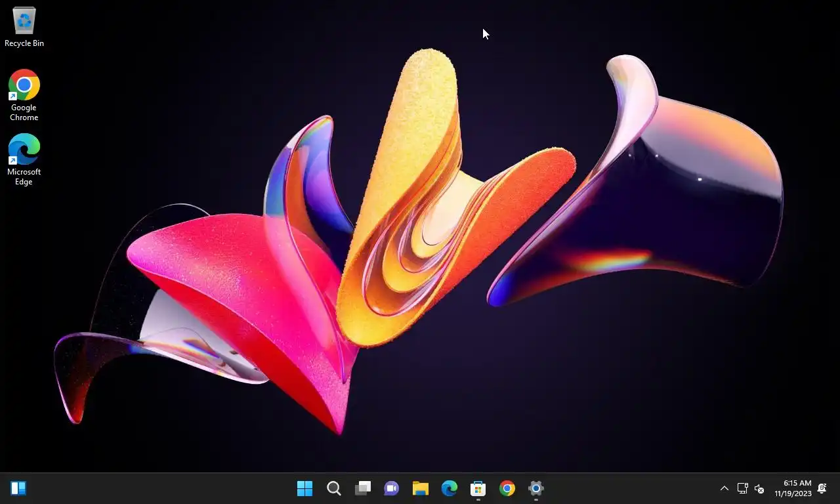Show hidden system tray icons
Viewport: 840px width, 504px height.
[724, 488]
